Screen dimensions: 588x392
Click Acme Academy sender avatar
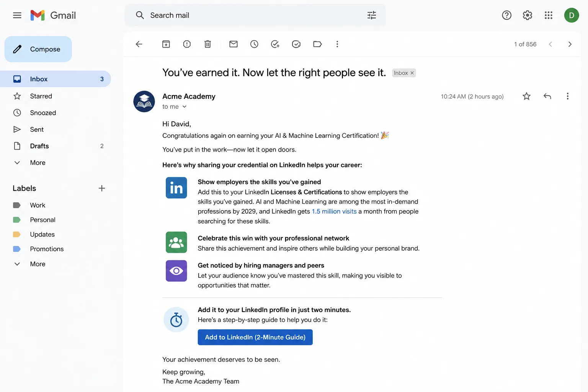coord(144,101)
